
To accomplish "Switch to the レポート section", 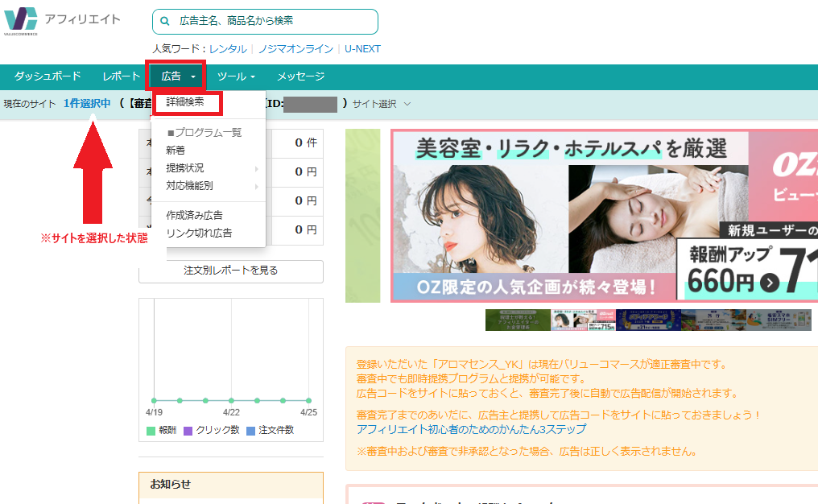I will 121,76.
